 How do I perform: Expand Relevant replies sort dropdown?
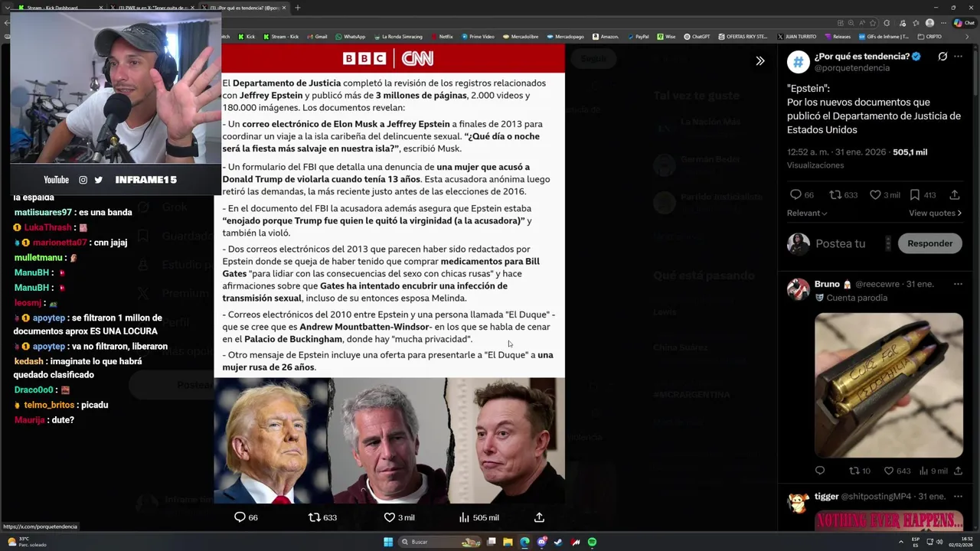pyautogui.click(x=807, y=213)
